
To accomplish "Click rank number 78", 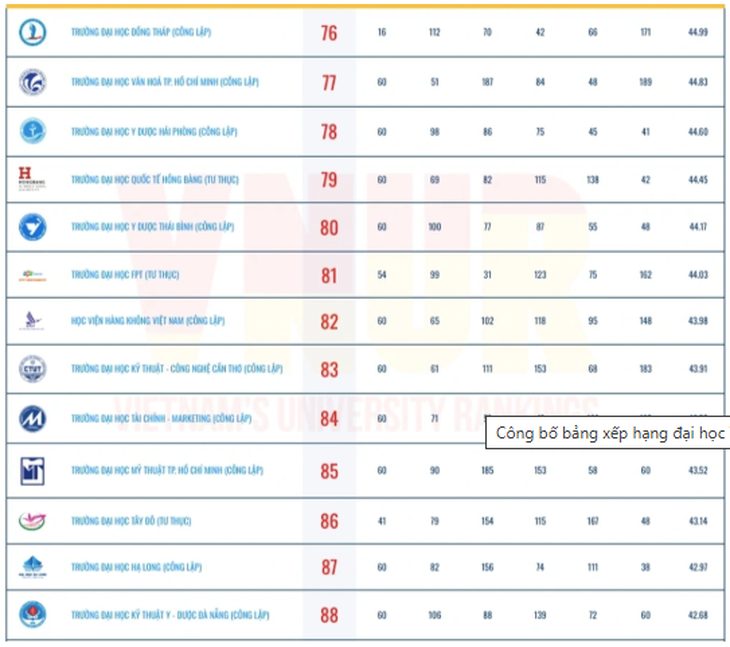I will tap(329, 132).
